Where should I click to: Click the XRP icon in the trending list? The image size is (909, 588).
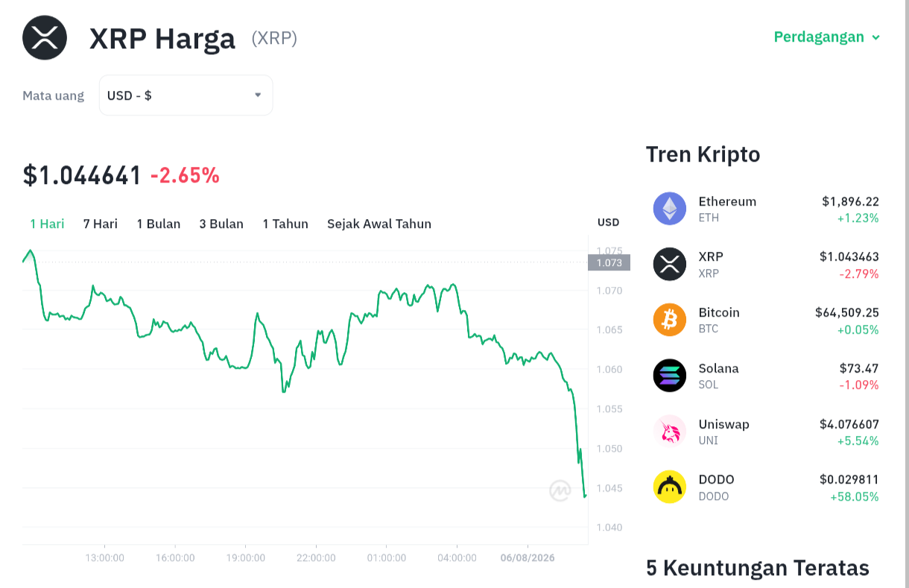tap(670, 264)
